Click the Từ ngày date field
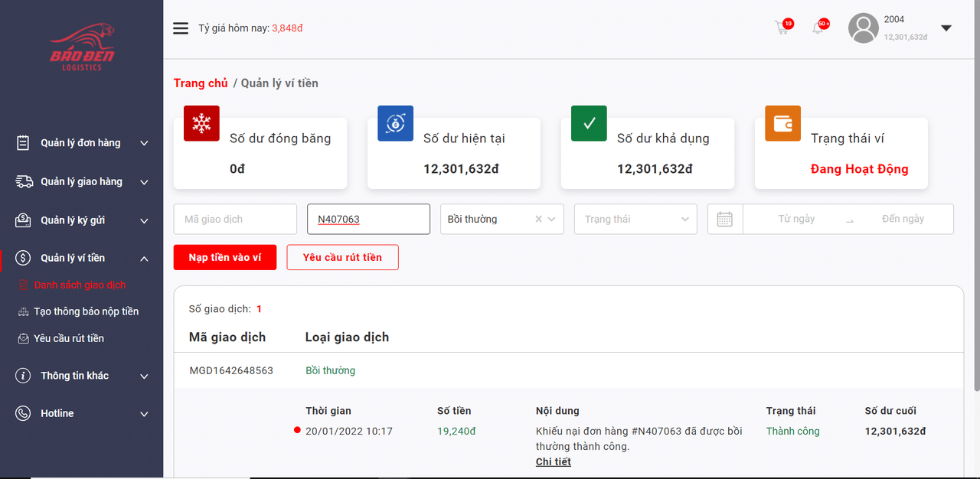The width and height of the screenshot is (980, 479). (796, 219)
